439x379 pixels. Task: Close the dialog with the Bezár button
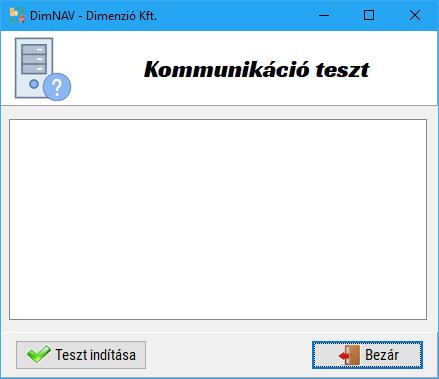(x=367, y=355)
